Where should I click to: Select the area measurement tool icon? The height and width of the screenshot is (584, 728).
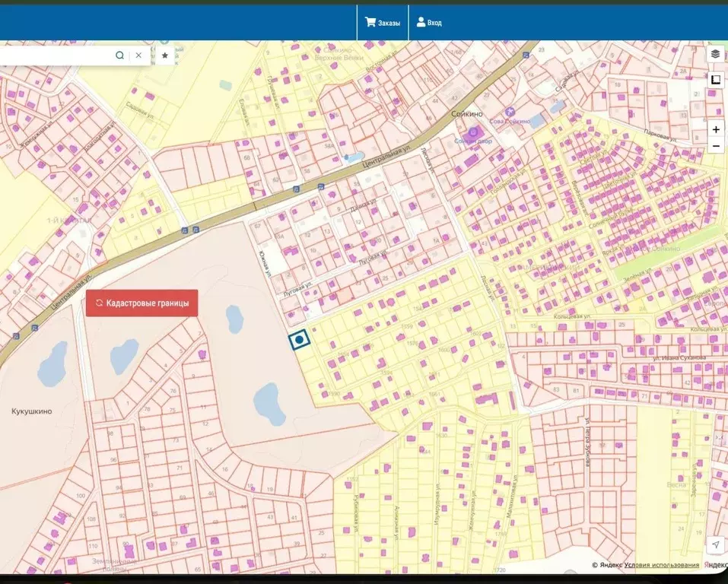(716, 79)
